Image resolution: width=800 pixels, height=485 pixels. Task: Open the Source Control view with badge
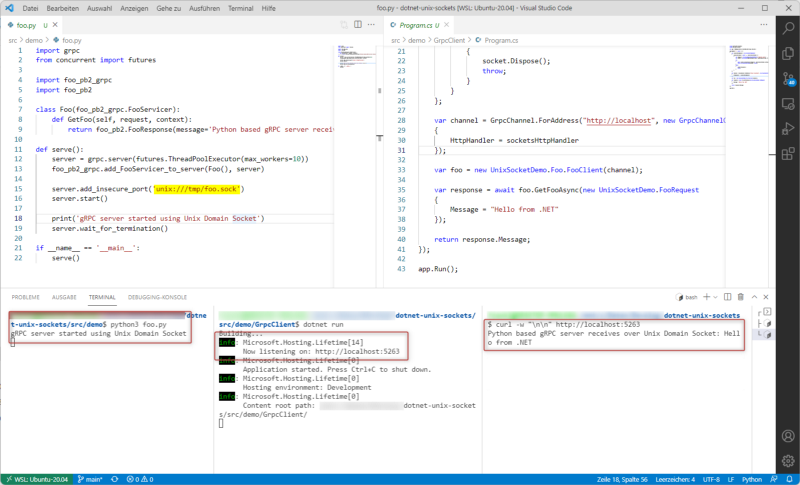(788, 79)
